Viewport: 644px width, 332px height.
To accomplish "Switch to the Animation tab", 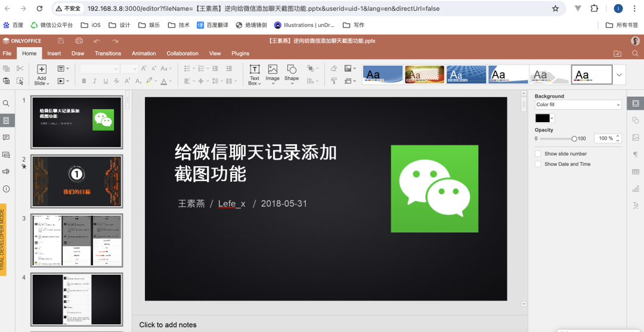I will [x=144, y=54].
